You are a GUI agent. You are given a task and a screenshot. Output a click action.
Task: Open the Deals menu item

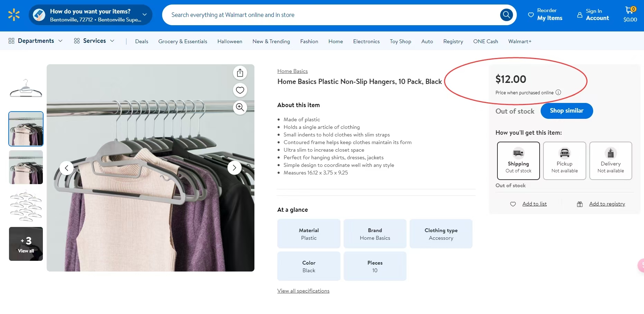142,41
